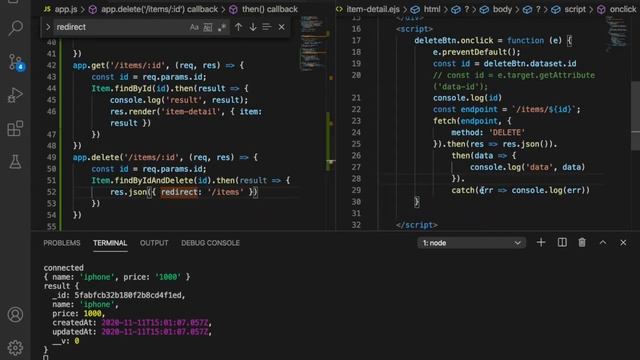This screenshot has width=640, height=360.
Task: Open the Accounts menu icon
Action: click(x=16, y=315)
